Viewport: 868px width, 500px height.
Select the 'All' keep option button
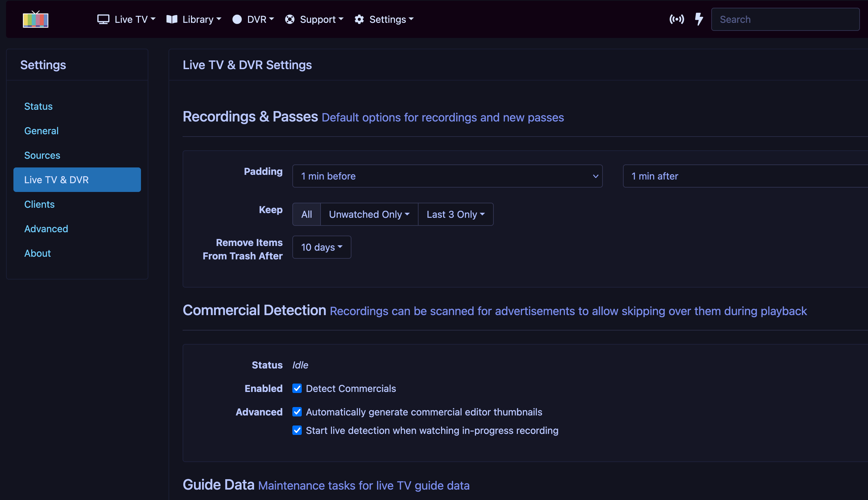point(306,214)
